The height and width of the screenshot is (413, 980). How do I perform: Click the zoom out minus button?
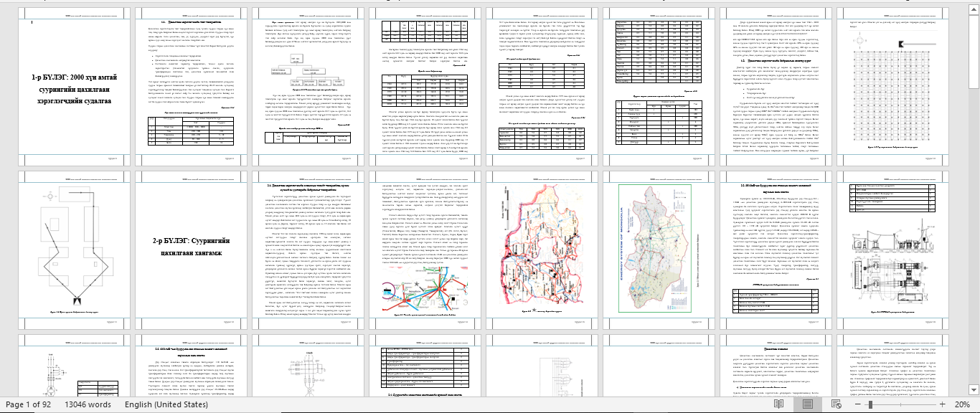[857, 404]
